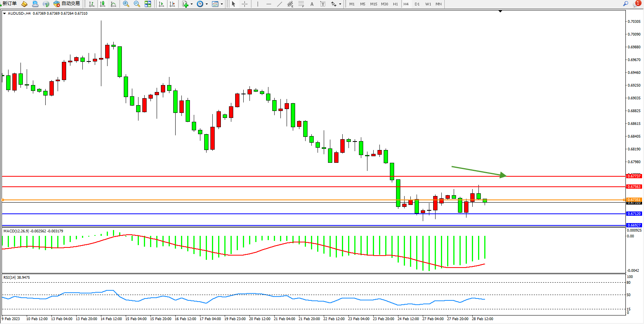Draw a horizontal line on chart
This screenshot has width=644, height=324.
tap(268, 4)
